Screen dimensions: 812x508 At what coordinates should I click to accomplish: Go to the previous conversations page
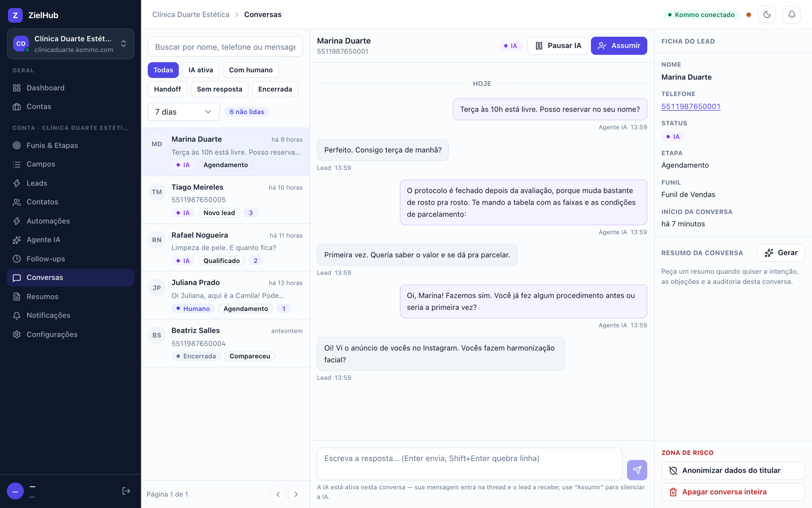(x=278, y=494)
